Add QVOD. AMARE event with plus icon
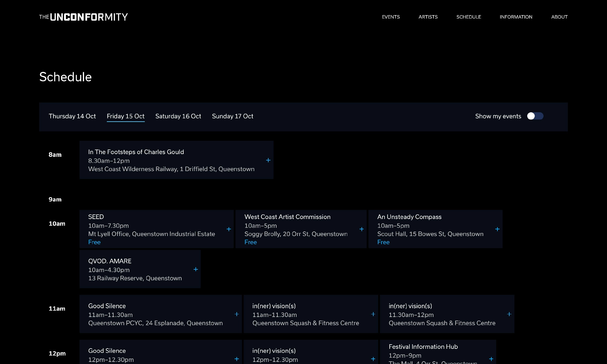 196,269
